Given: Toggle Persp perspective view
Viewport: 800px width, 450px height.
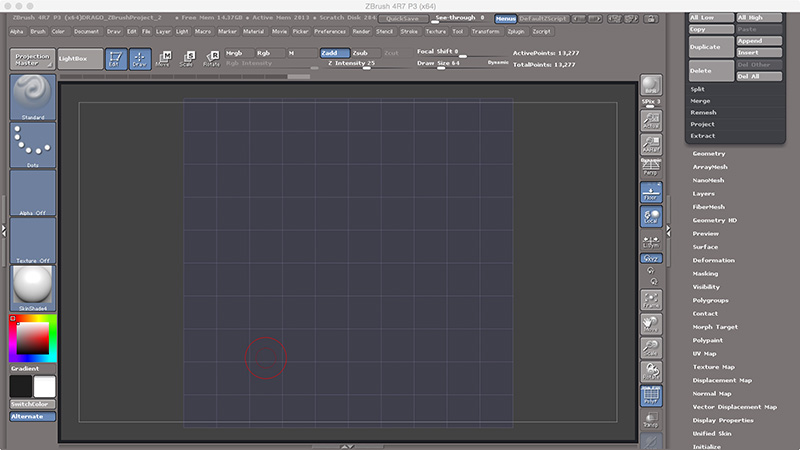Looking at the screenshot, I should coord(651,165).
